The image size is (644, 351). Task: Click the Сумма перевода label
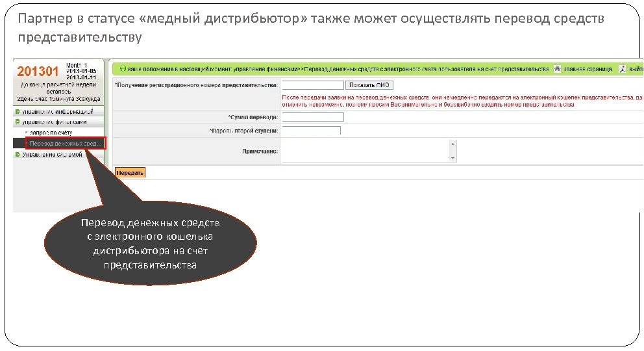tap(253, 117)
